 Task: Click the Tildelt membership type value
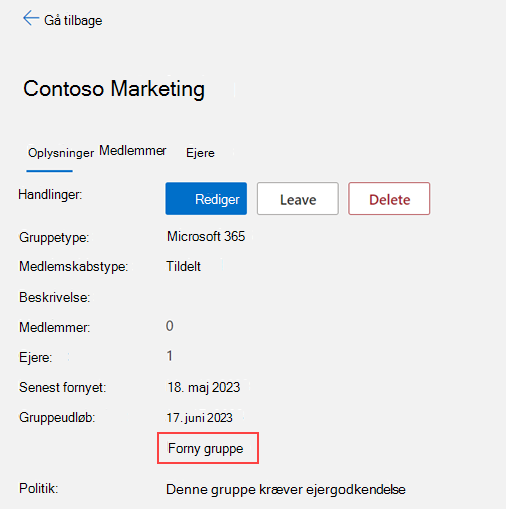tap(184, 266)
